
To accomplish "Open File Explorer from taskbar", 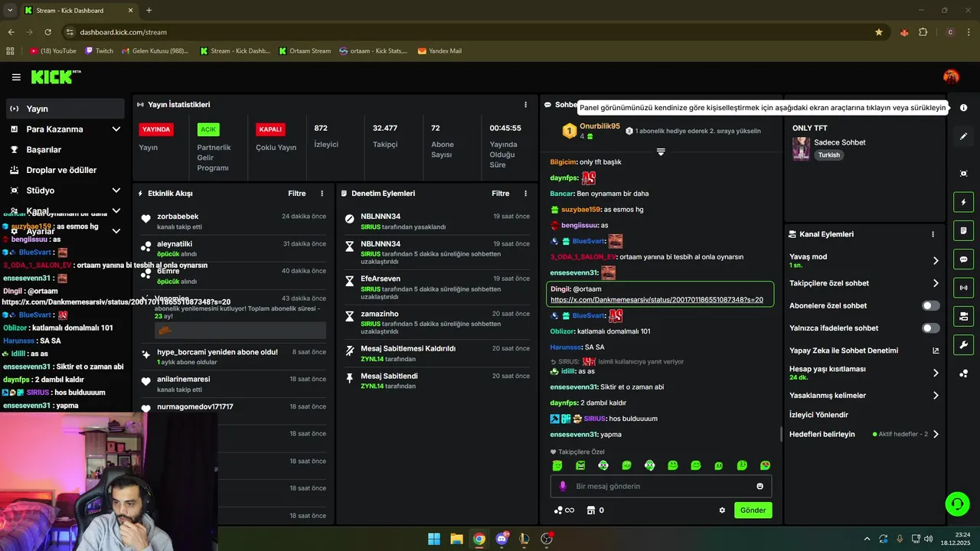I will pos(456,539).
